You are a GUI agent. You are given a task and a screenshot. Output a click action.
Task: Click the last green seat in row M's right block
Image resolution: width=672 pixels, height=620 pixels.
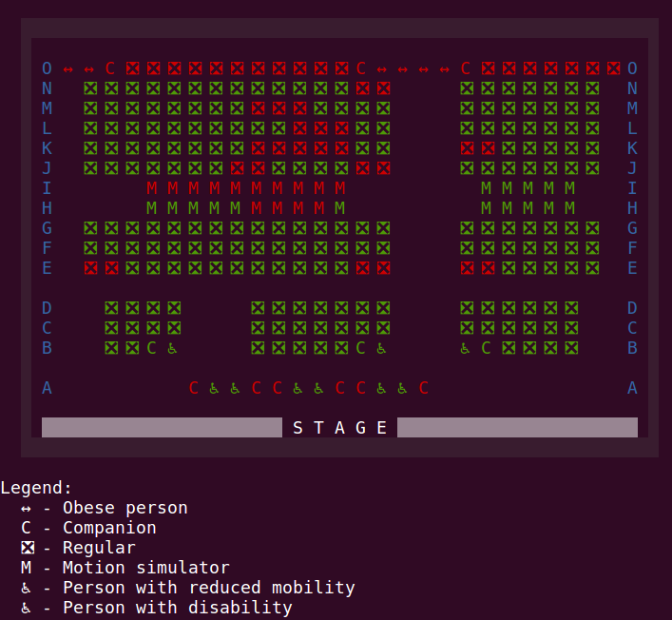point(593,108)
